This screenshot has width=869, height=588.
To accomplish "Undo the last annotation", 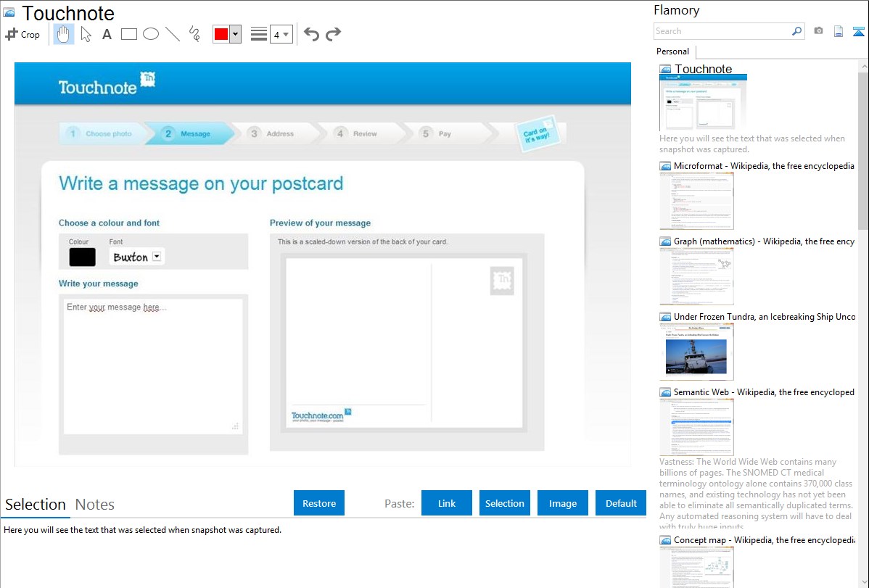I will (x=311, y=34).
